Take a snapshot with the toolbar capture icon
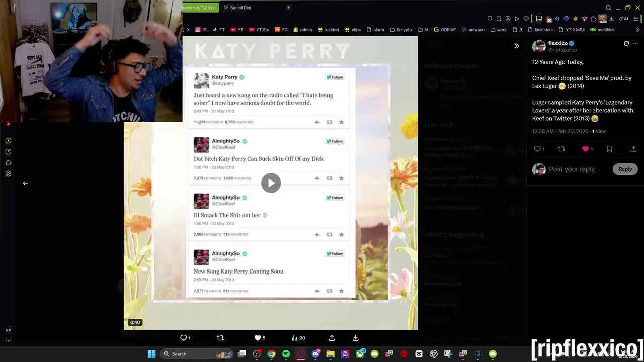 coord(499,19)
